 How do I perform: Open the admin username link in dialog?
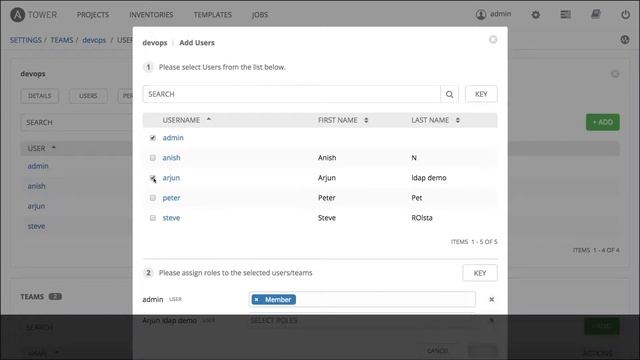(173, 138)
